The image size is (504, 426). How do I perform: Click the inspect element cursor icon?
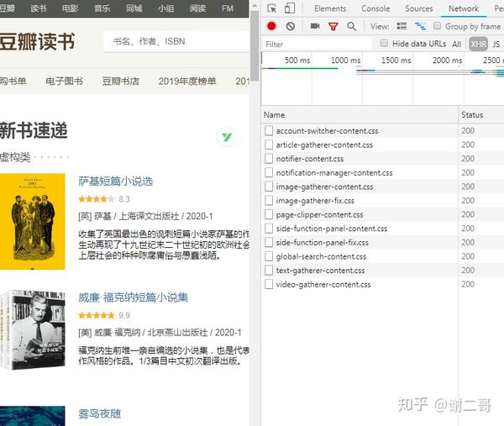[271, 8]
